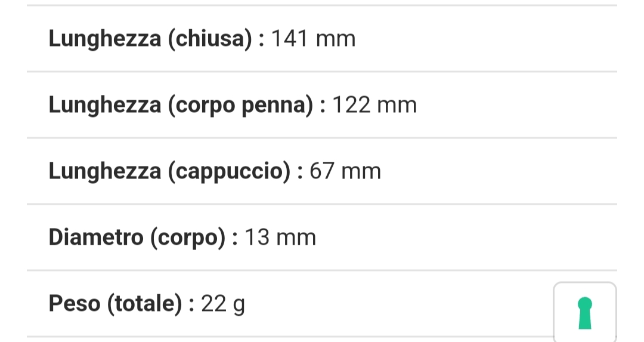The image size is (644, 342).
Task: Click the number 13 in the diameter row
Action: pos(258,238)
